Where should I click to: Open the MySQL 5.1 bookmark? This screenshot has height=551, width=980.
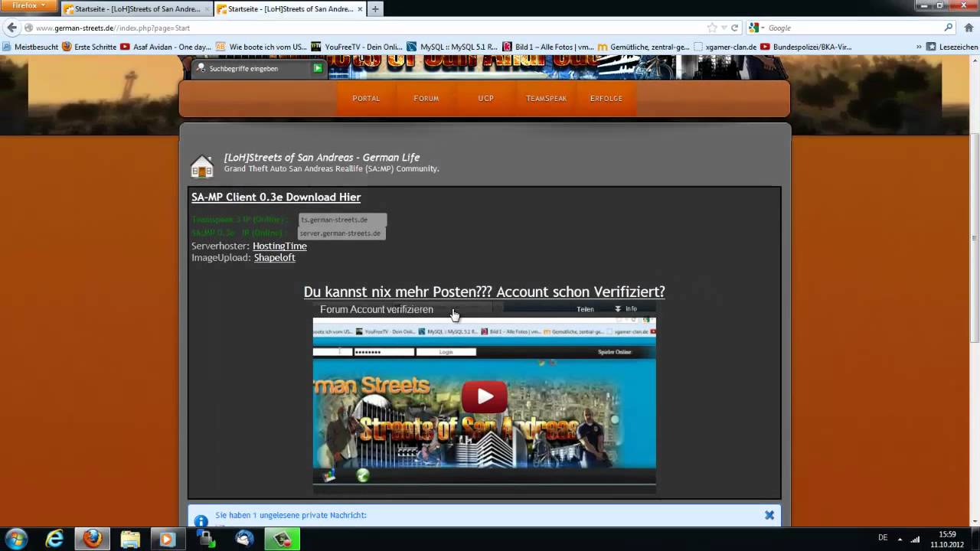coord(452,47)
